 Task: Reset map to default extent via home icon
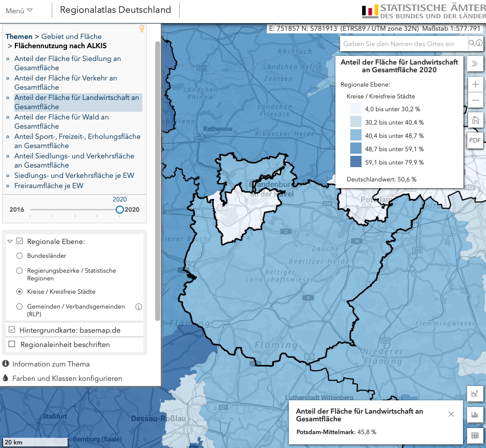[475, 119]
